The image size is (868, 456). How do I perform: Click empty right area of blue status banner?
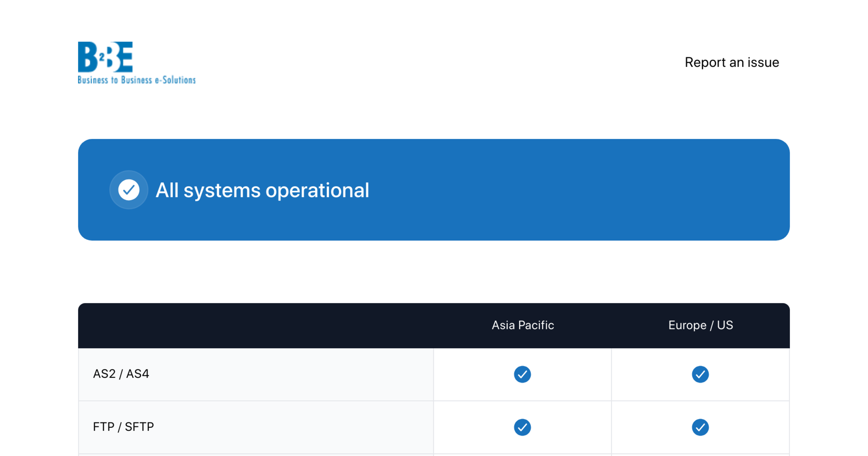(615, 190)
